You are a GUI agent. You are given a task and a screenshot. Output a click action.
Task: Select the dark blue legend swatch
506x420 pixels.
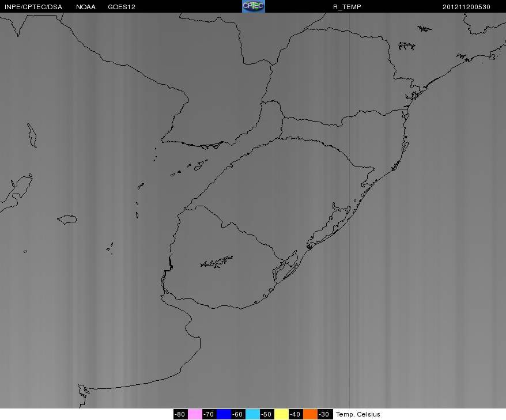click(x=224, y=414)
